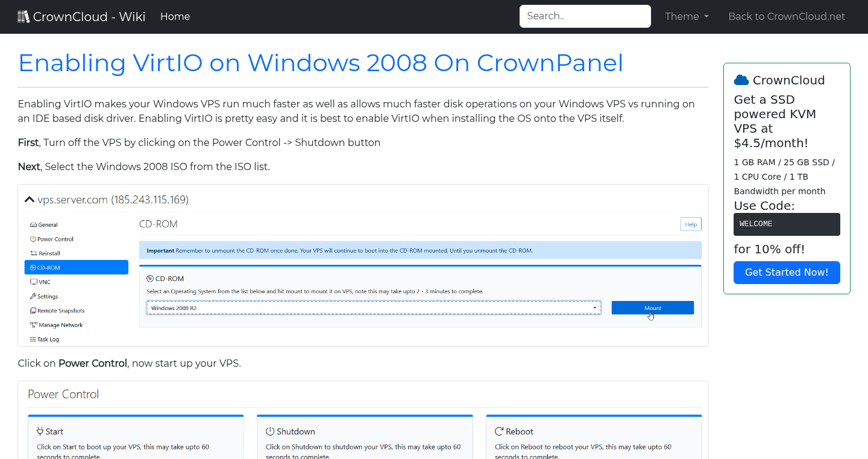This screenshot has height=459, width=868.
Task: Open the Task Log list icon
Action: 34,339
